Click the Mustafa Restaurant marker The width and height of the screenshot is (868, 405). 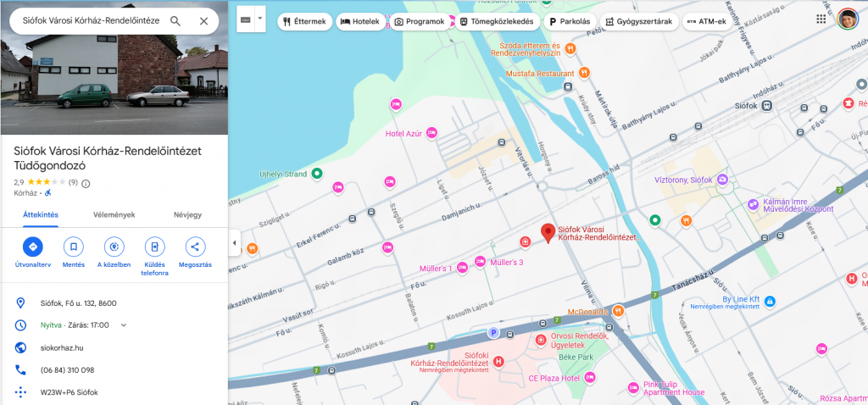(584, 73)
